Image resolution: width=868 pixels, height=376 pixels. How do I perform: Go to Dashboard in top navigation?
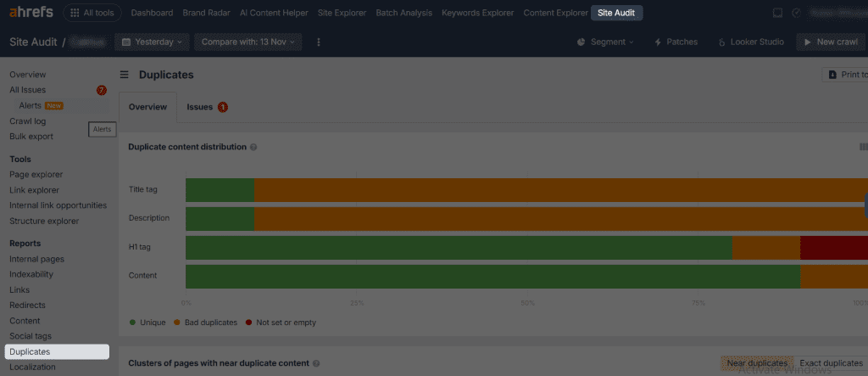[x=153, y=13]
